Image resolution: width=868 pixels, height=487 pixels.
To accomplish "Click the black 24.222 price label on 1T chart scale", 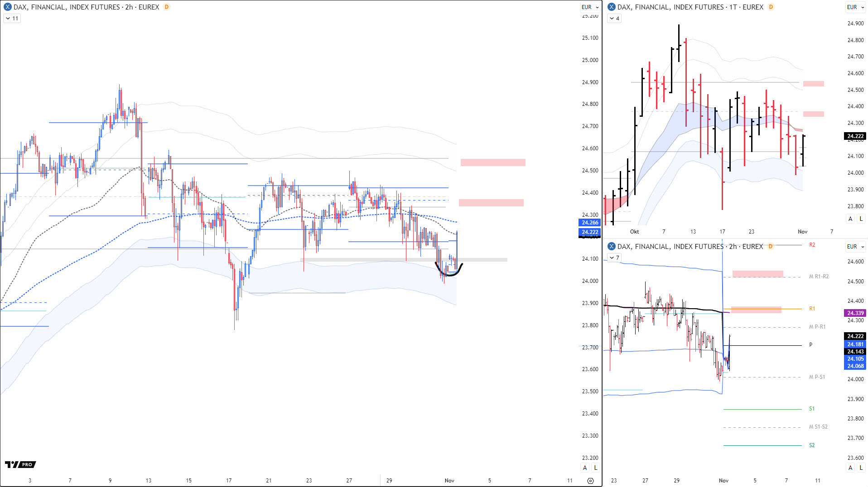I will pos(855,136).
